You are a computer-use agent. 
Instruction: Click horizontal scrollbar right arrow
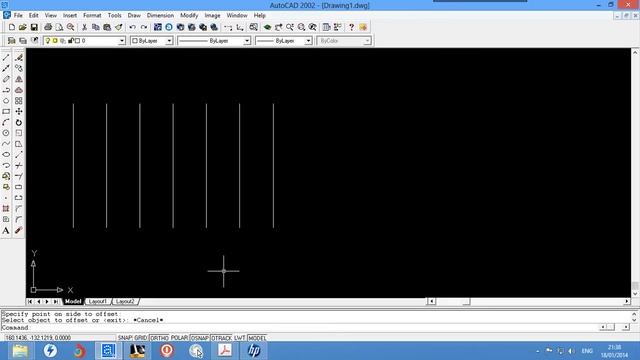coord(627,302)
